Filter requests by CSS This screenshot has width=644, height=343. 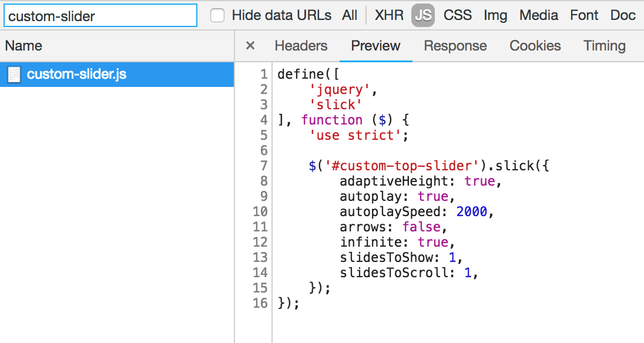458,16
